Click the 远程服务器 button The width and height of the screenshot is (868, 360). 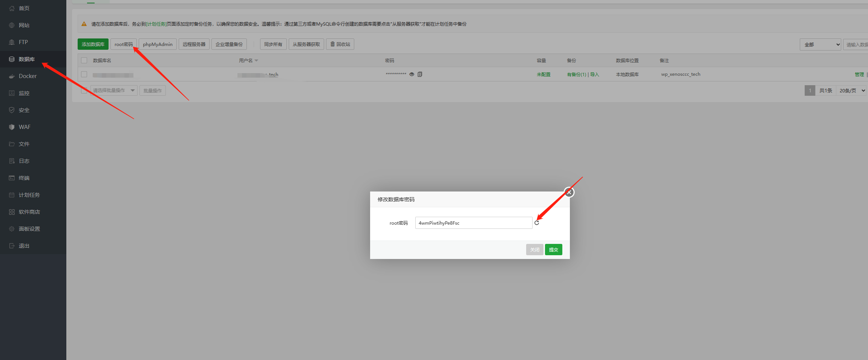click(194, 44)
